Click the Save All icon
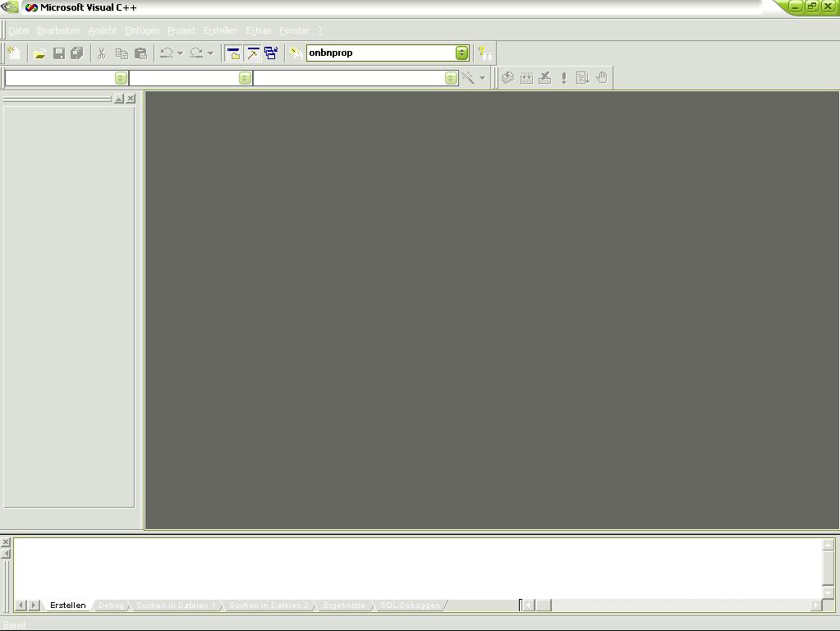Viewport: 840px width, 631px height. click(77, 53)
